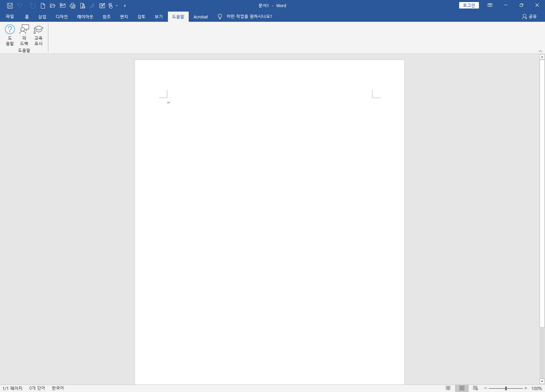Viewport: 545px width, 392px height.
Task: Open the 디자인 ribbon tab
Action: click(62, 16)
